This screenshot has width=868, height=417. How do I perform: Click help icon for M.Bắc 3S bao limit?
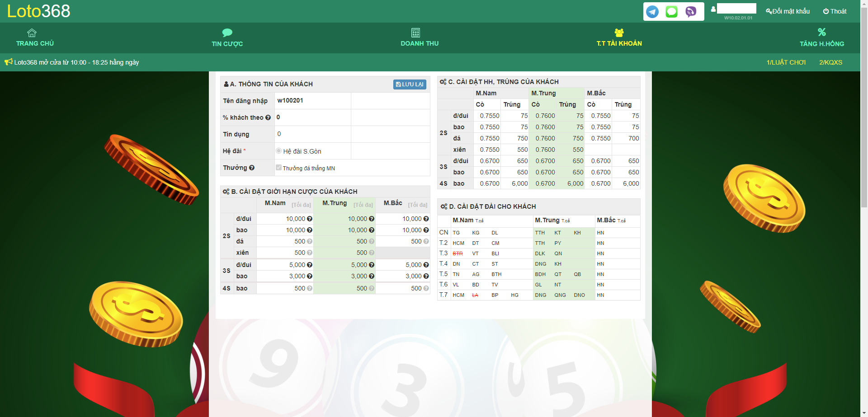(426, 276)
